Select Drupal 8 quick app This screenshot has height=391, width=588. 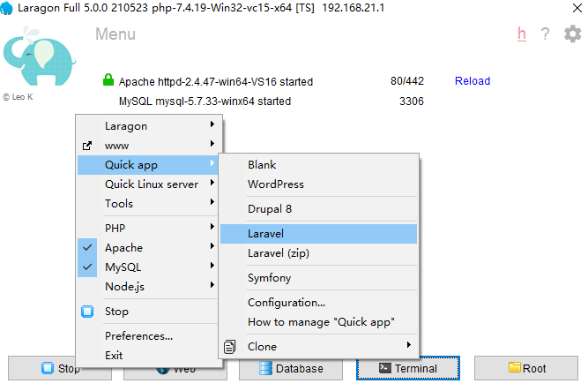pos(318,209)
